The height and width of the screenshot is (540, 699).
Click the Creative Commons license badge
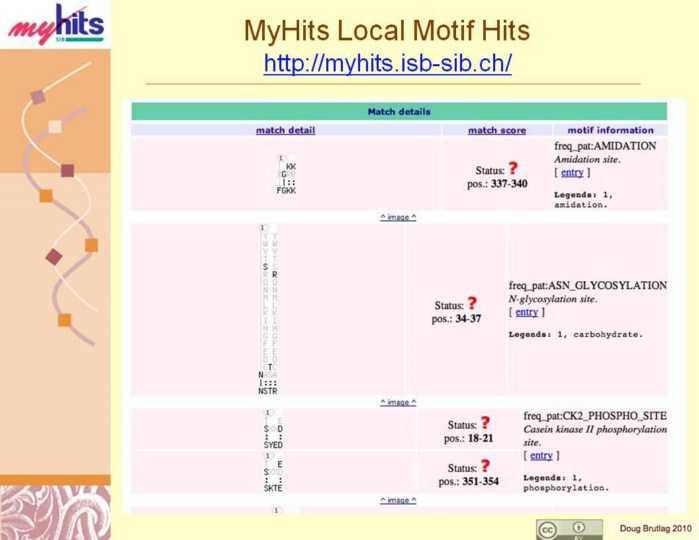click(x=569, y=529)
